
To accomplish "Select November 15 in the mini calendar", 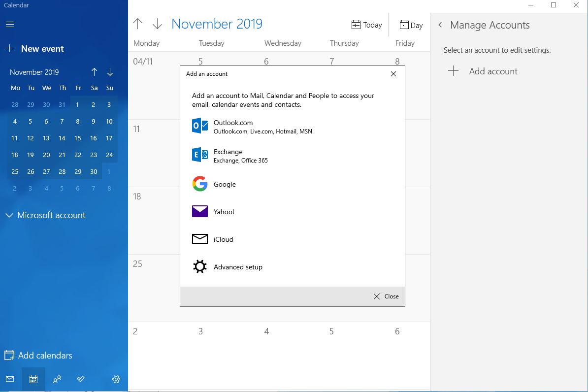I will click(x=78, y=138).
